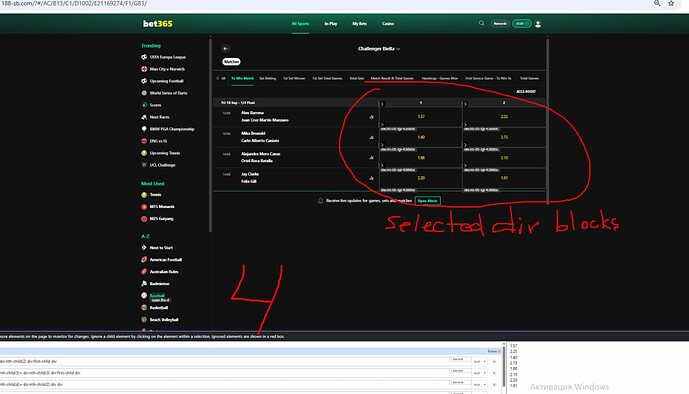Select 1st Set Winner market tab
Image resolution: width=689 pixels, height=394 pixels.
click(294, 78)
